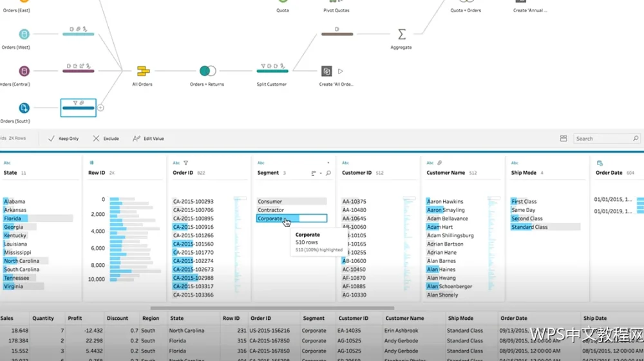This screenshot has width=644, height=361.
Task: Open the Segment field sort icon
Action: point(314,173)
